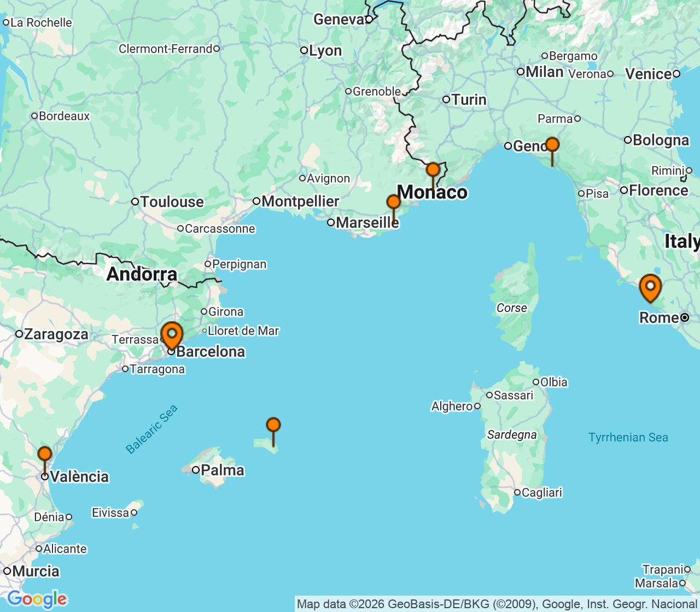Viewport: 700px width, 612px height.
Task: Select the Olbia city label
Action: tap(554, 382)
